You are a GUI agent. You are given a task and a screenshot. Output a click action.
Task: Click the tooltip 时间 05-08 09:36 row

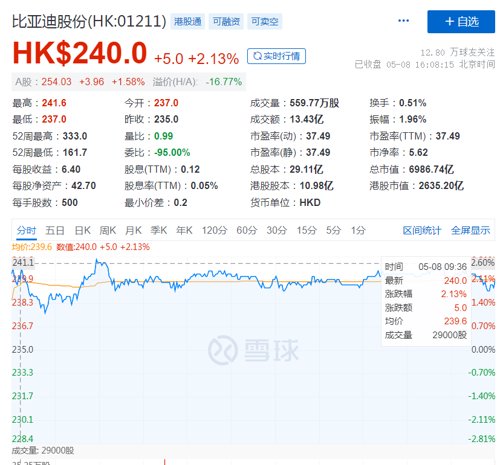426,267
